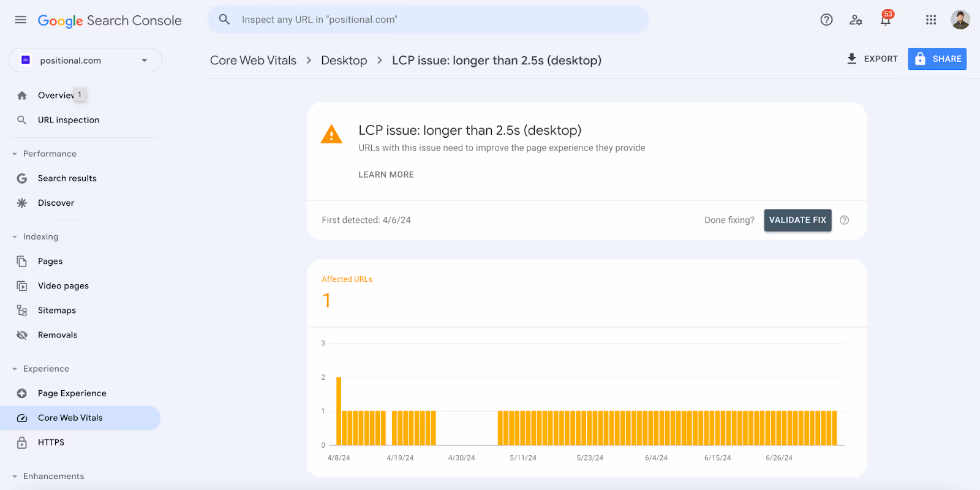The image size is (980, 490).
Task: Click the 6/26/24 axis label
Action: tap(779, 458)
